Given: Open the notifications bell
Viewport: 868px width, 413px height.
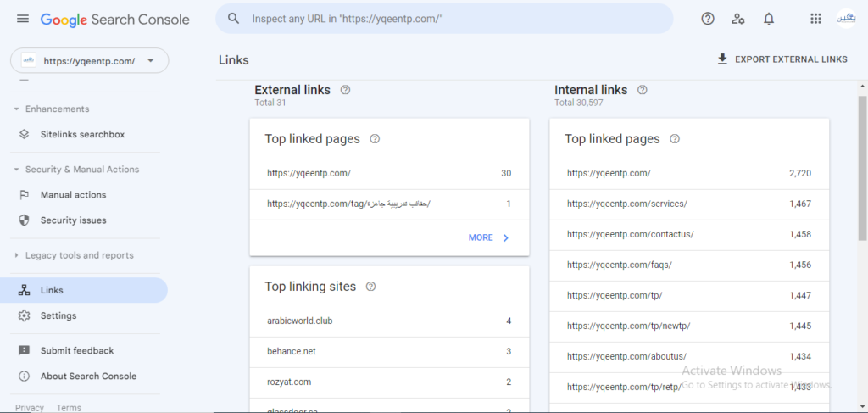Looking at the screenshot, I should 768,19.
